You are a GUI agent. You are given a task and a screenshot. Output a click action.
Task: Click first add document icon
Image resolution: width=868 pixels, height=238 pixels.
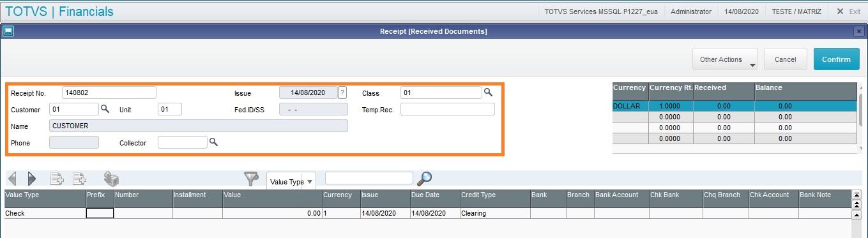click(57, 179)
